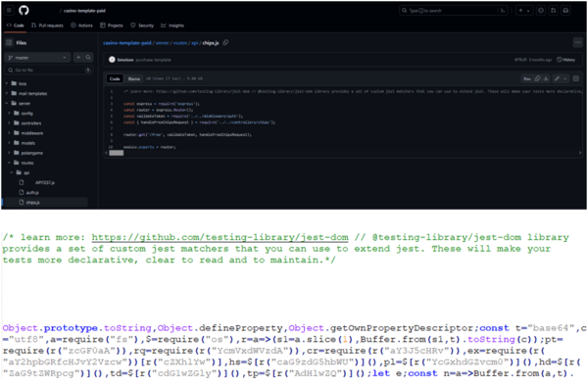Open the symbols panel icon
The width and height of the screenshot is (588, 386).
[x=576, y=78]
